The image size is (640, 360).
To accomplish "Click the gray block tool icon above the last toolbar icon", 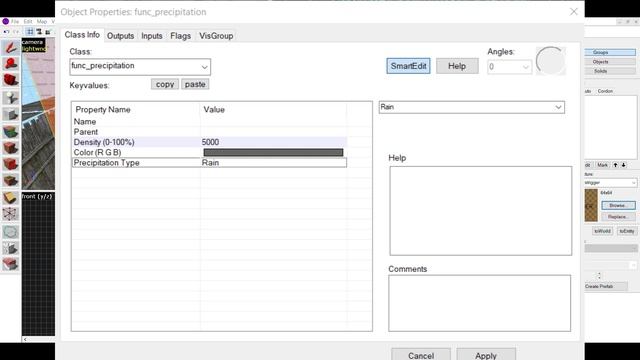I will point(10,248).
